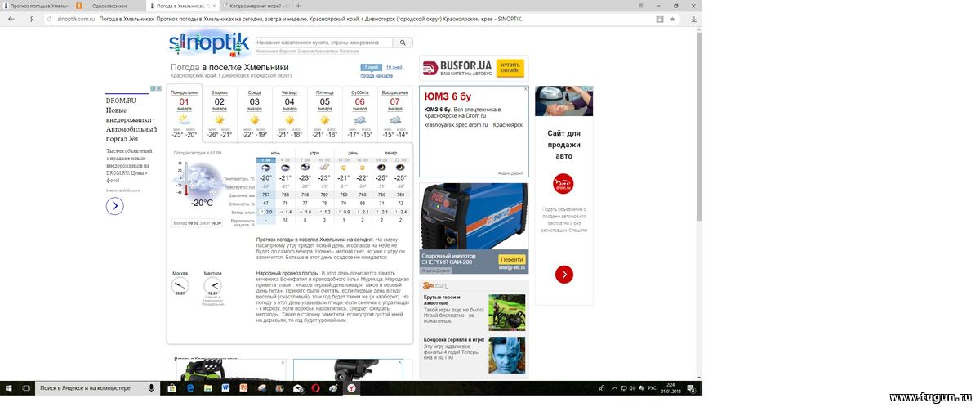Open PowerPoint from the taskbar
The image size is (980, 412).
pos(244,388)
